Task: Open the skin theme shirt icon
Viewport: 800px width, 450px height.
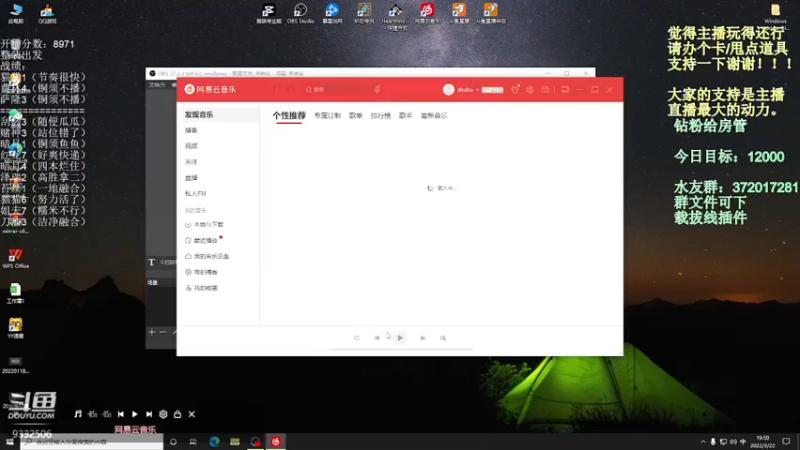Action: (x=515, y=89)
